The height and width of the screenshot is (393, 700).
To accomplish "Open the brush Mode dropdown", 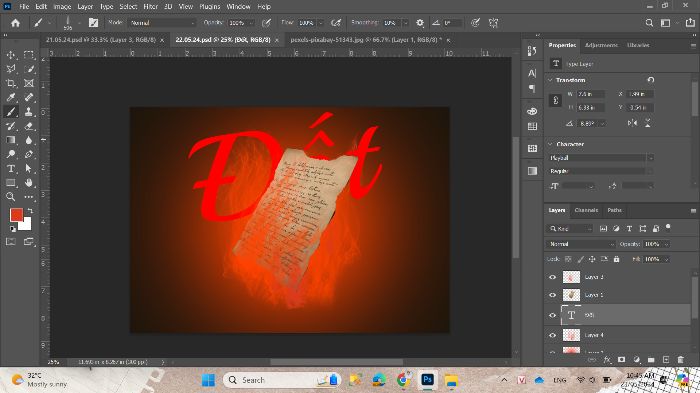I will pos(162,23).
